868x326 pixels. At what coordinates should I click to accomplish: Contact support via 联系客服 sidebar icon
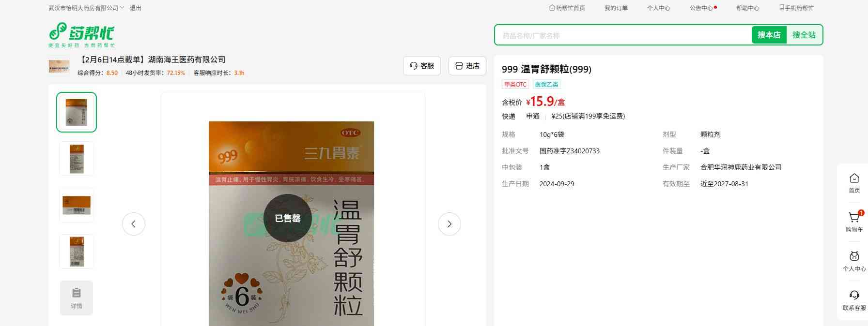coord(854,299)
